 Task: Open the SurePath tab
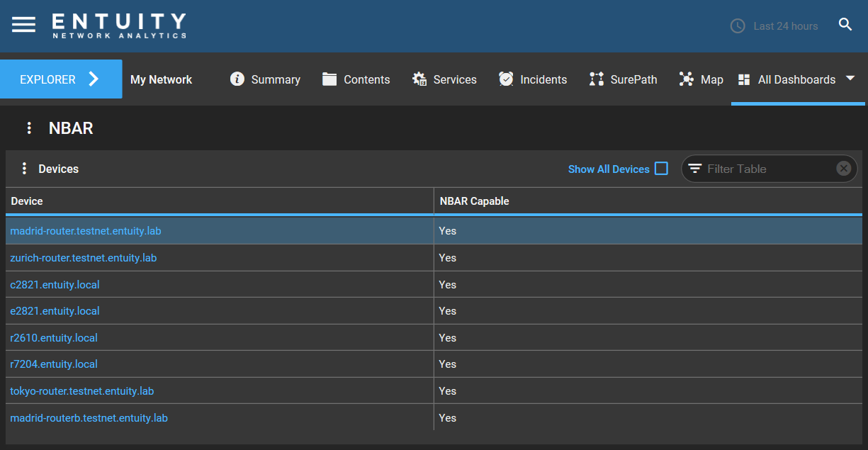pyautogui.click(x=623, y=79)
